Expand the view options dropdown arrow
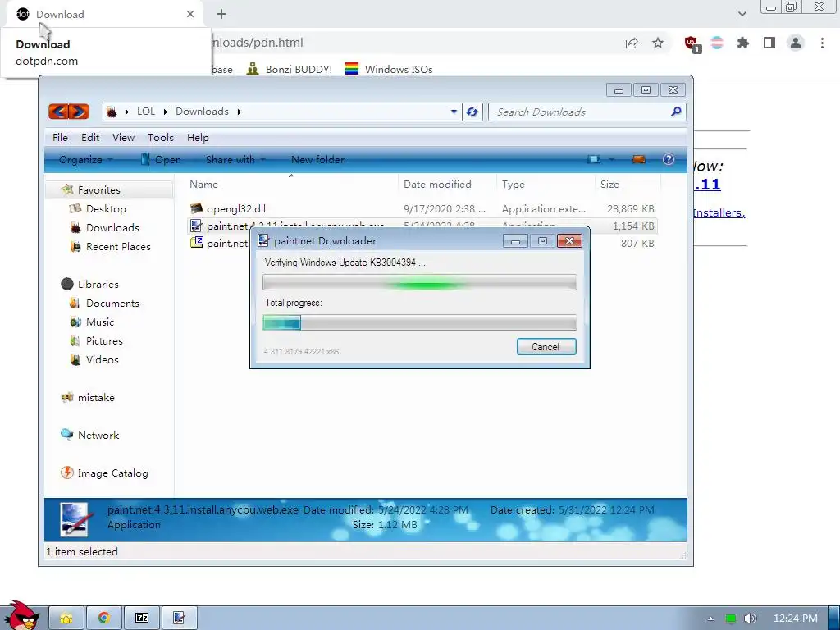Screen dimensions: 840x630 coord(611,159)
